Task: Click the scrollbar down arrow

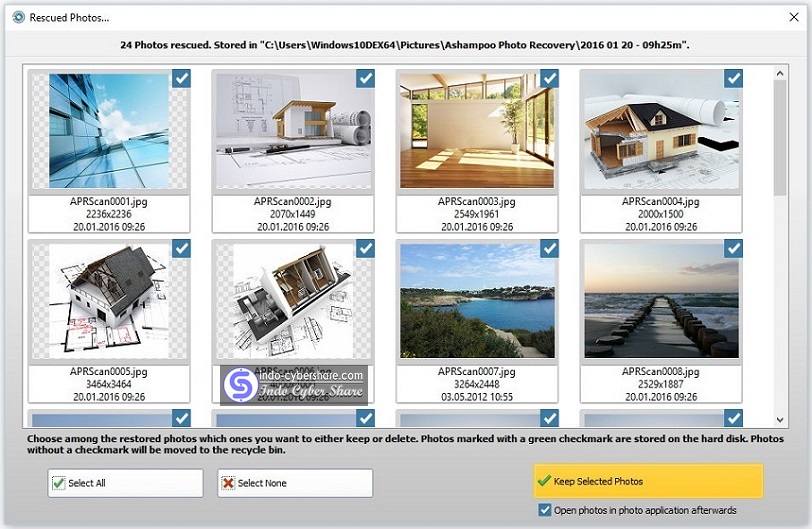Action: pos(780,420)
